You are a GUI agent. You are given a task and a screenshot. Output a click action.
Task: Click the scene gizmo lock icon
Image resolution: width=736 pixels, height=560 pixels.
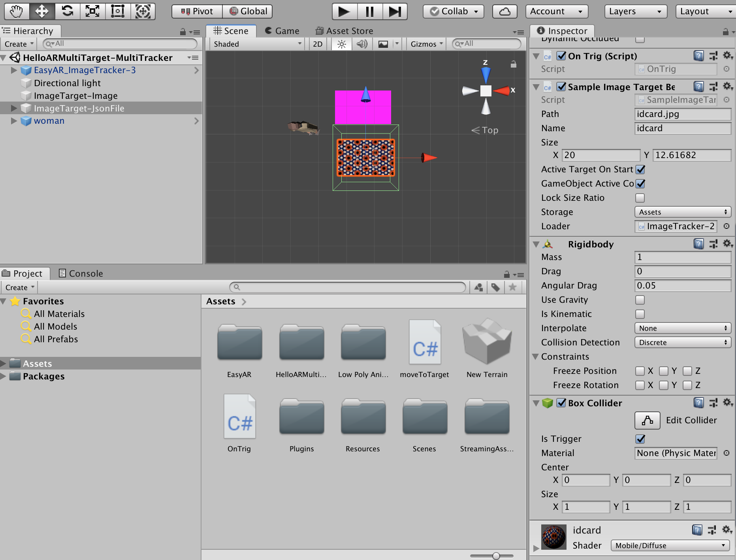click(x=514, y=64)
